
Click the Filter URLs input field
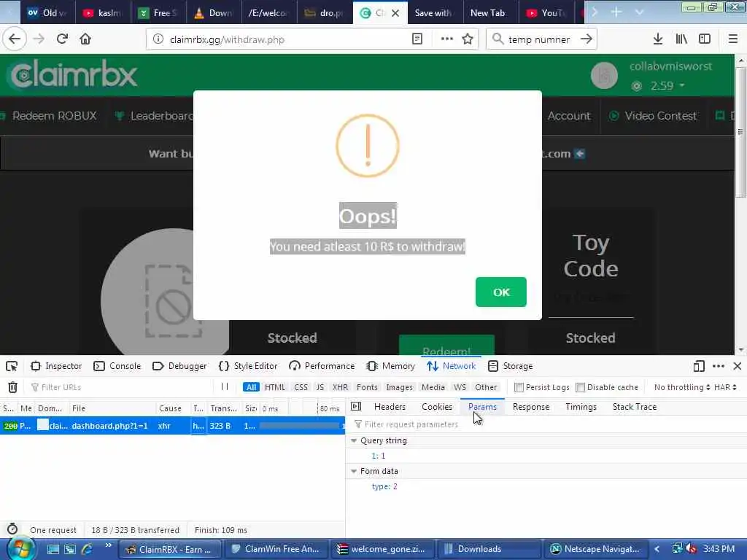click(120, 387)
